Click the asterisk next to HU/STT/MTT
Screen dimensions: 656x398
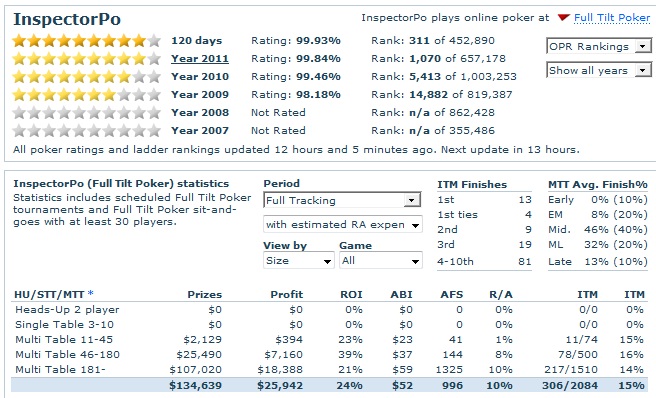pyautogui.click(x=90, y=294)
